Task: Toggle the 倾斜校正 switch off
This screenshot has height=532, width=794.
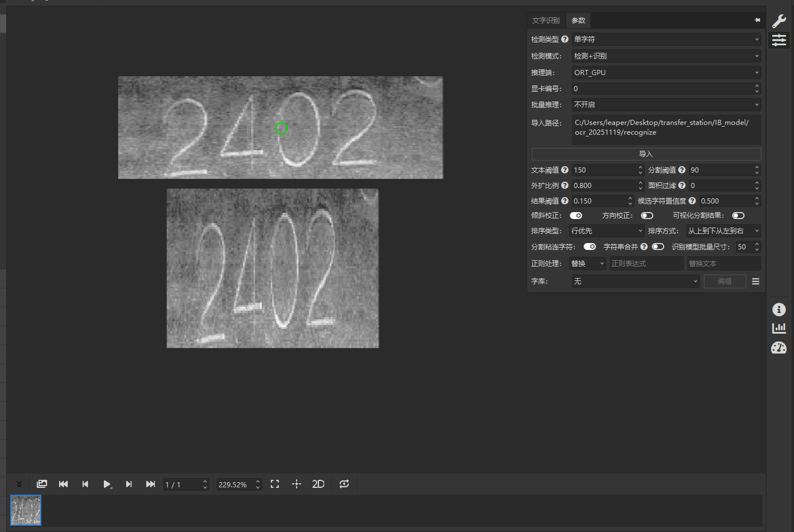Action: [x=576, y=216]
